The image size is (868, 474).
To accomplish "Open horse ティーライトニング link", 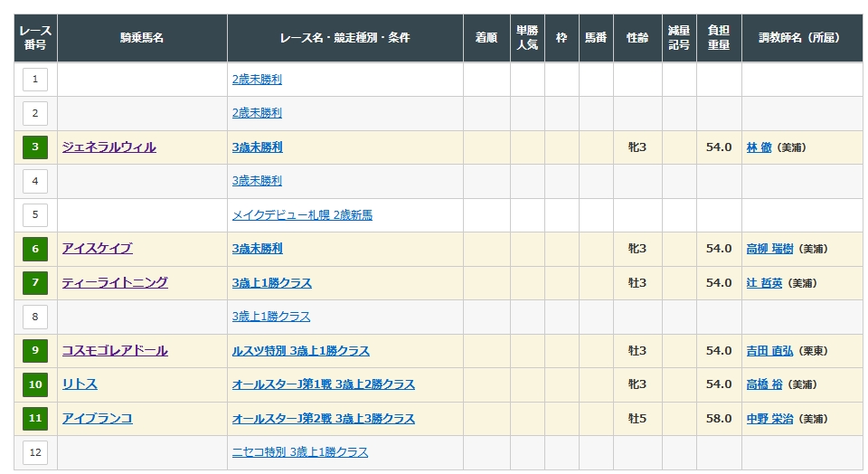I will click(115, 283).
